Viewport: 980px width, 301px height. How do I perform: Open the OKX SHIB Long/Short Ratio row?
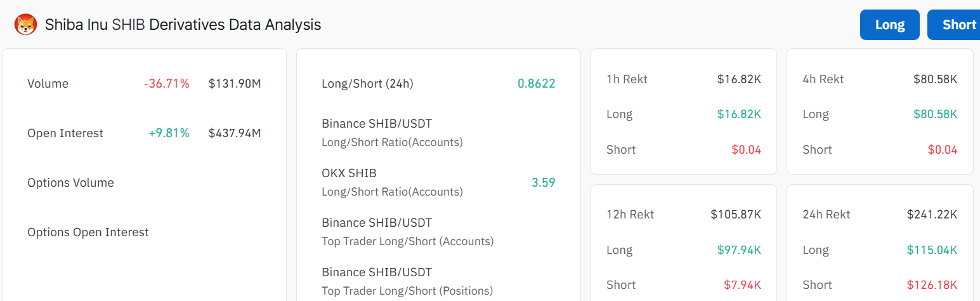[438, 182]
